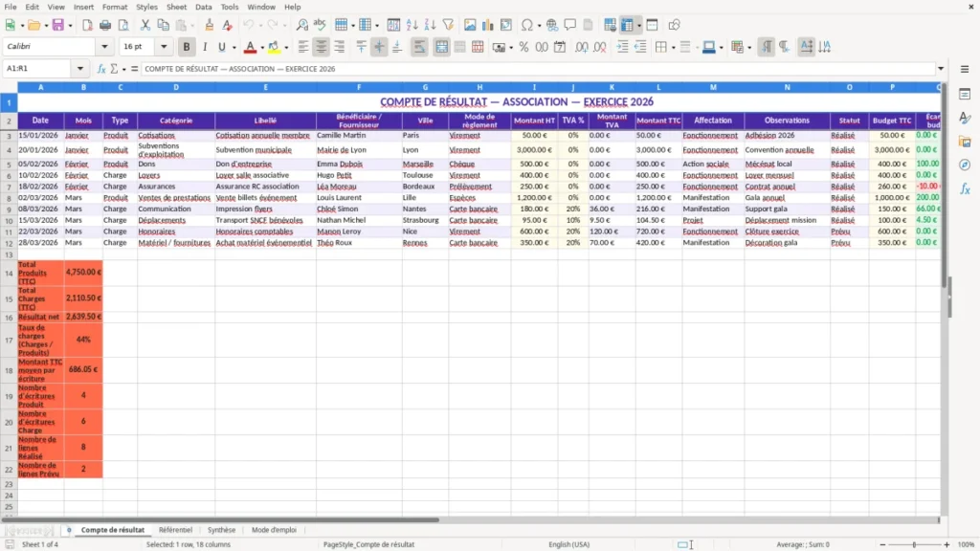Click Clear Direct Formatting icon

228,25
